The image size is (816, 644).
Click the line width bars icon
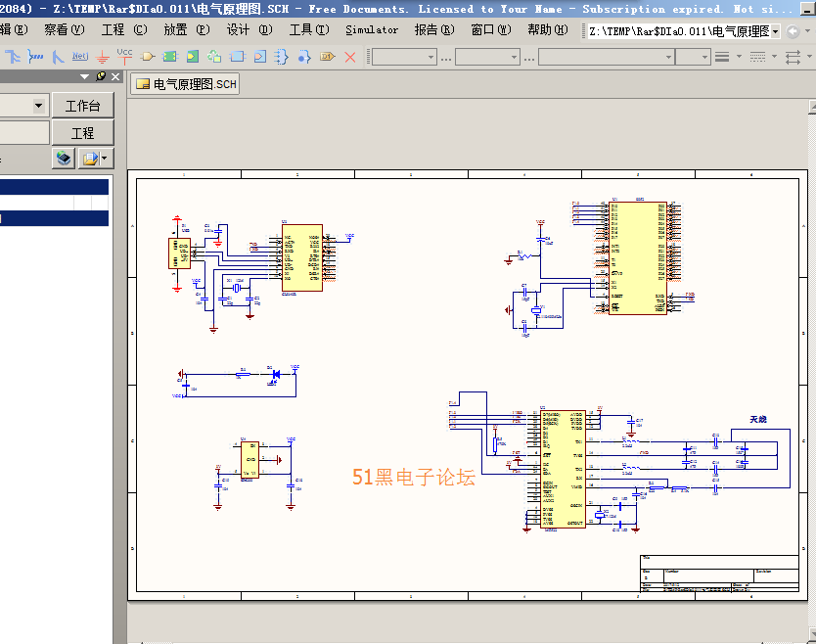click(x=722, y=57)
